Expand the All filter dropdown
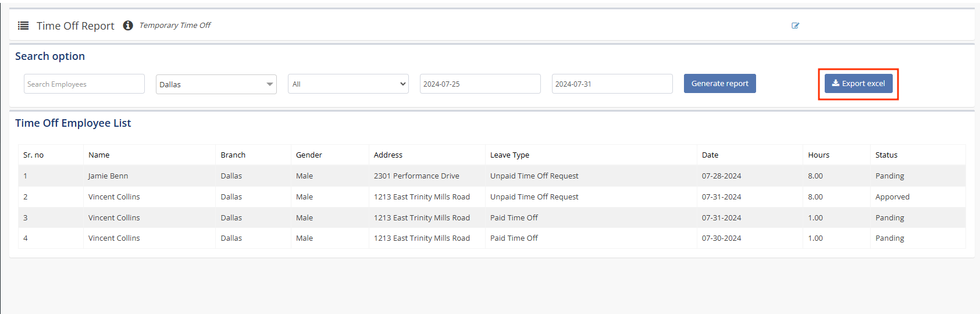980x314 pixels. click(348, 84)
